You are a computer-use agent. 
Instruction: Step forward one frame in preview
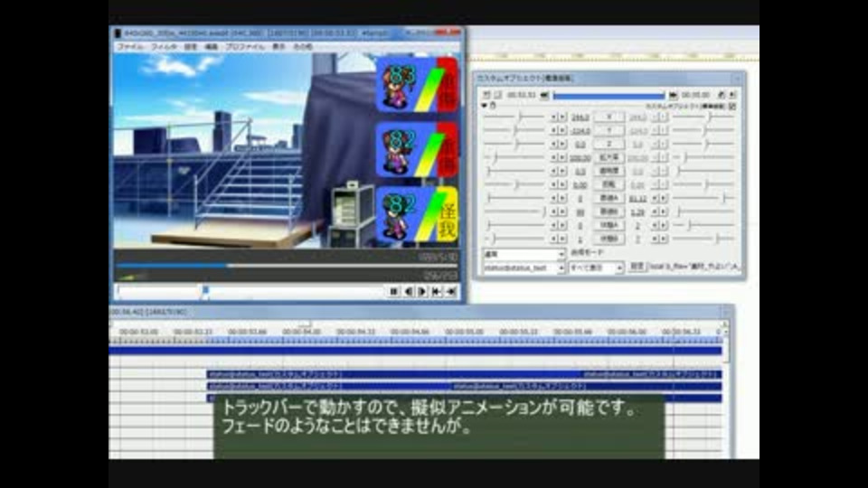(422, 292)
